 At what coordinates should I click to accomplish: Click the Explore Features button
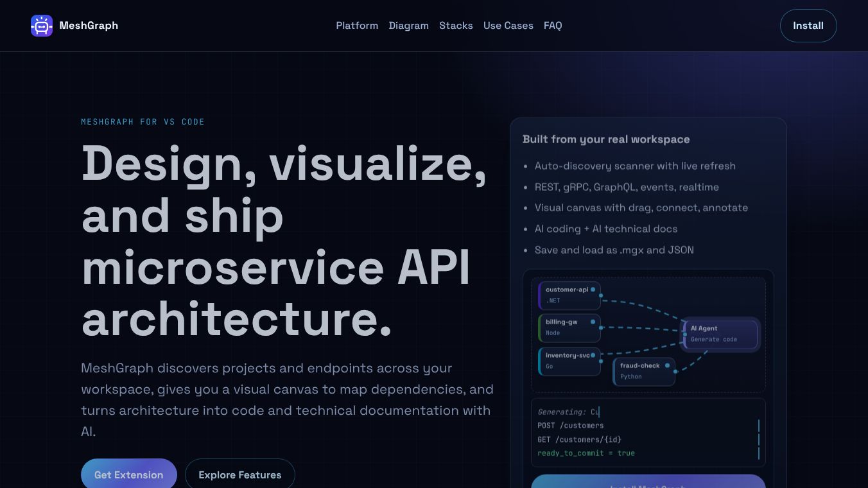point(240,475)
